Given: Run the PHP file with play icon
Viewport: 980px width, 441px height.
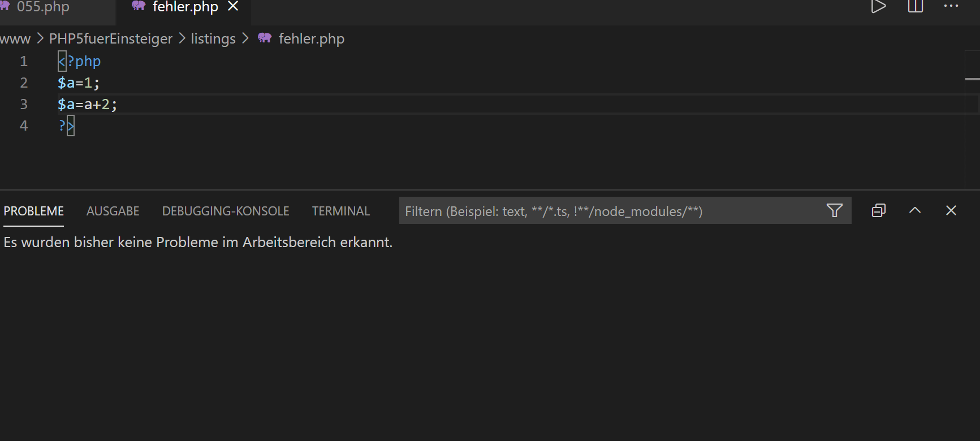Looking at the screenshot, I should (878, 7).
